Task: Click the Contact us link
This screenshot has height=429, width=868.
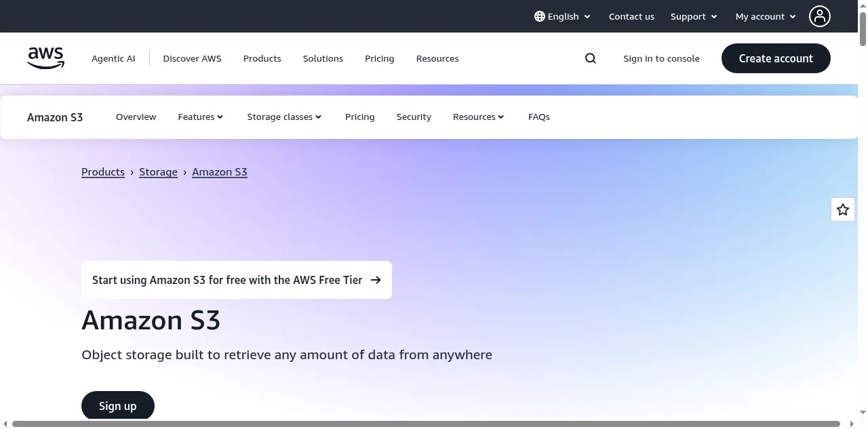Action: [x=631, y=16]
